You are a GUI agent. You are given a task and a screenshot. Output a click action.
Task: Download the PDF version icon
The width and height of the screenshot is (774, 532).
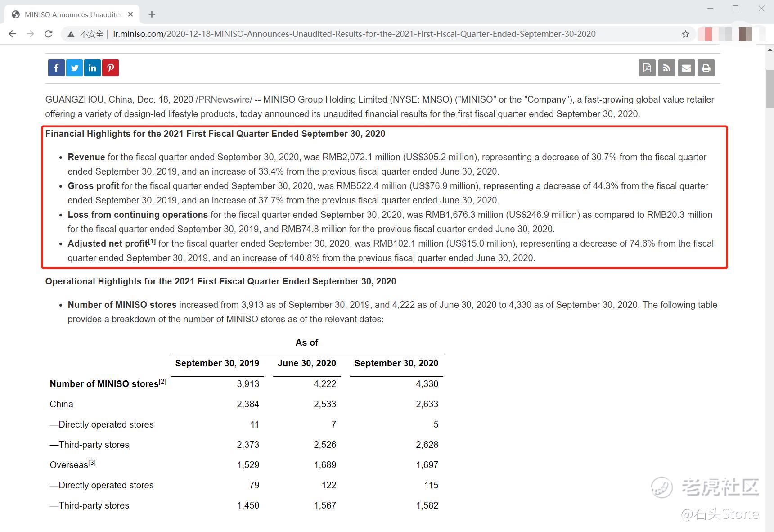point(647,68)
